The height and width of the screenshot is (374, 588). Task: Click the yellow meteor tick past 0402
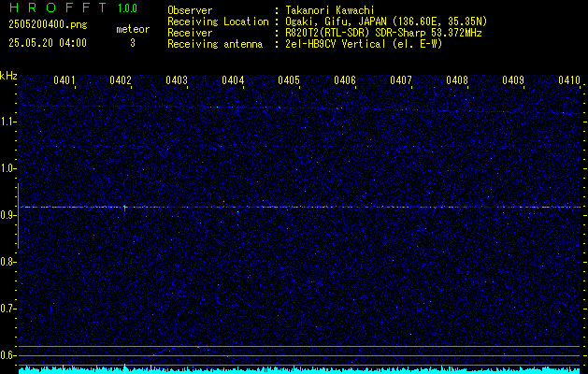(151, 367)
